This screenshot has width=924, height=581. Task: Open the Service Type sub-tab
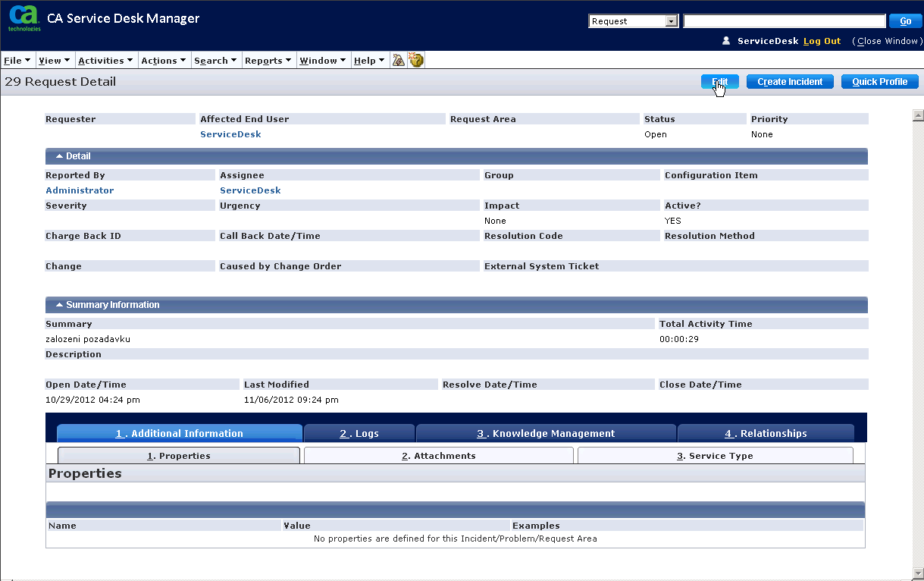click(716, 456)
